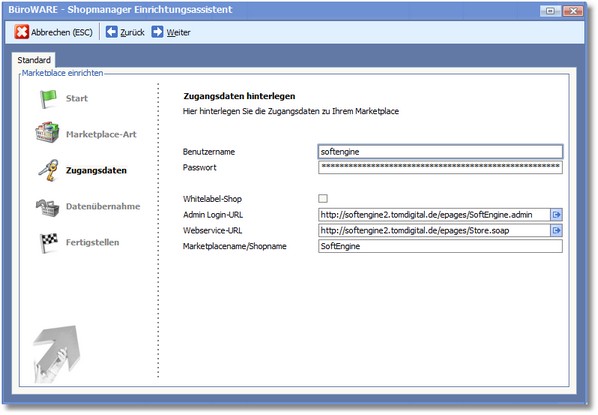Open the Admin Login-URL link icon
This screenshot has height=415, width=598.
pyautogui.click(x=556, y=215)
